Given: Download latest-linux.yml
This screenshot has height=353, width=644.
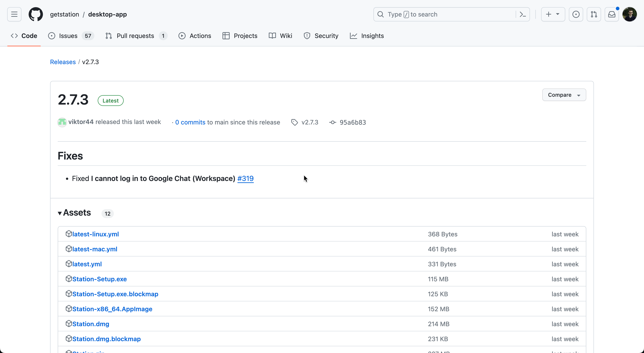Looking at the screenshot, I should [x=95, y=234].
